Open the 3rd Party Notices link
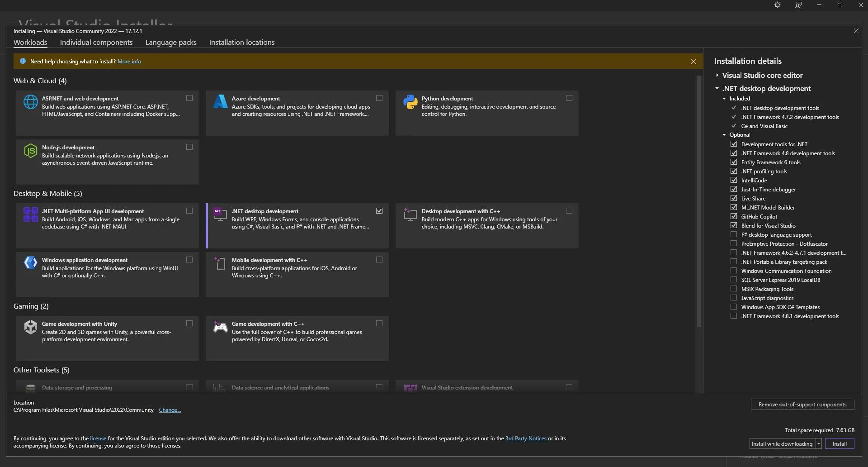Screen dimensions: 868x467 pos(525,438)
